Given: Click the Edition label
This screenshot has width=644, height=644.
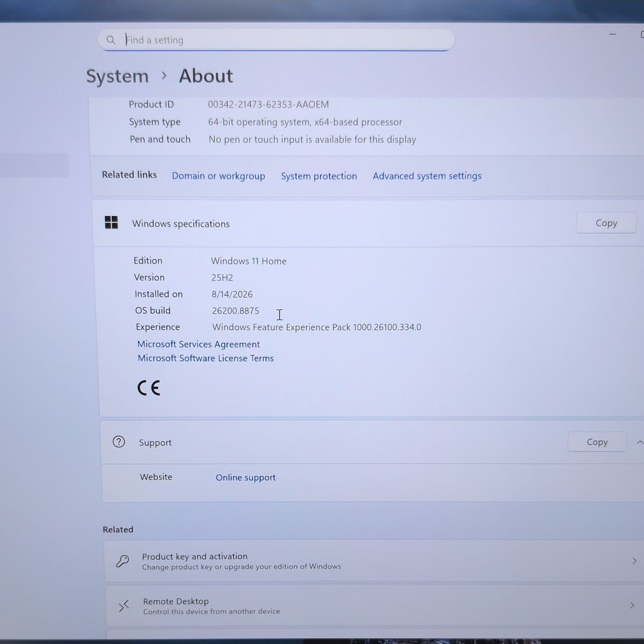Looking at the screenshot, I should coord(148,261).
